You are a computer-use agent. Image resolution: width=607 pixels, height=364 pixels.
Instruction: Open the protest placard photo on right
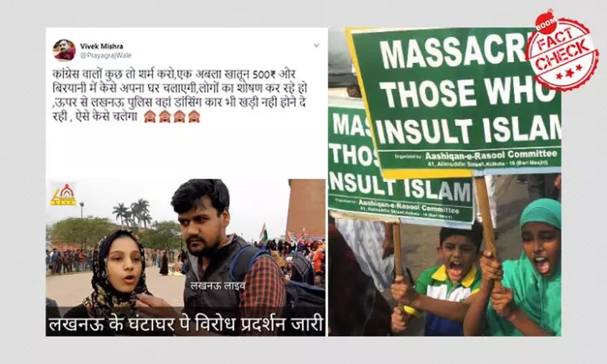pos(444,181)
